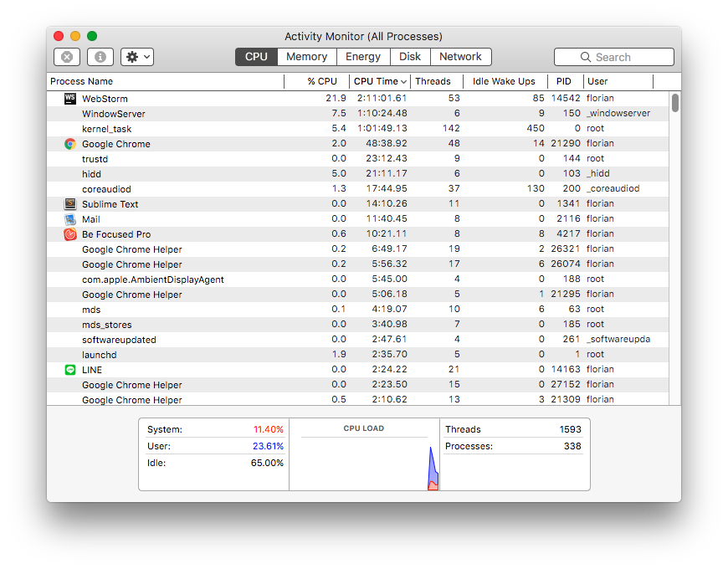Click the LINE app icon
The image size is (728, 569).
tap(70, 370)
